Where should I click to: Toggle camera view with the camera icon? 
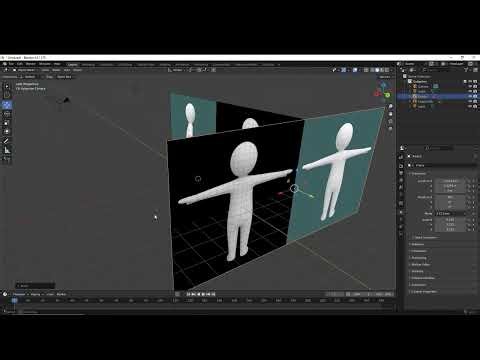[390, 121]
